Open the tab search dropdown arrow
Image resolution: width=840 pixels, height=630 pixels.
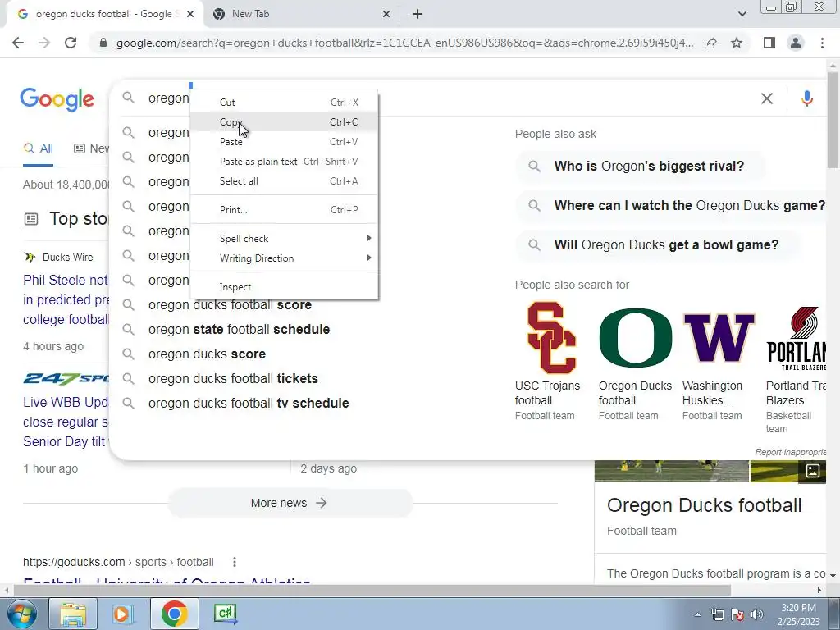742,15
